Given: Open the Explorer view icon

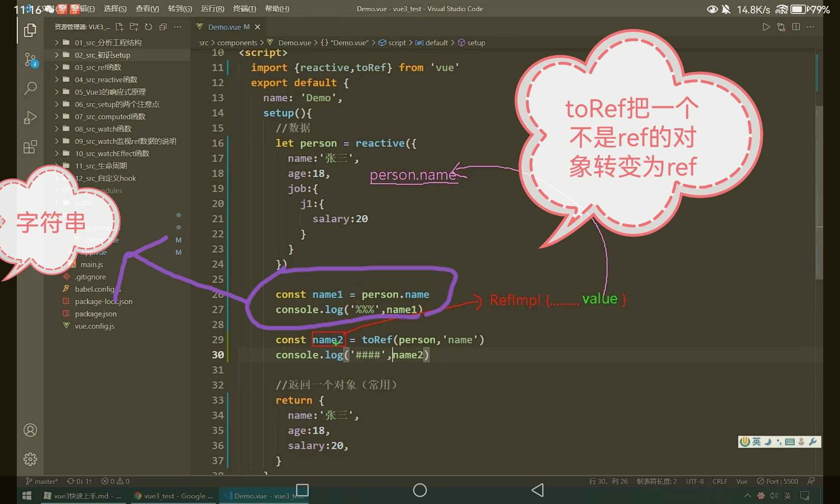Looking at the screenshot, I should coord(30,30).
